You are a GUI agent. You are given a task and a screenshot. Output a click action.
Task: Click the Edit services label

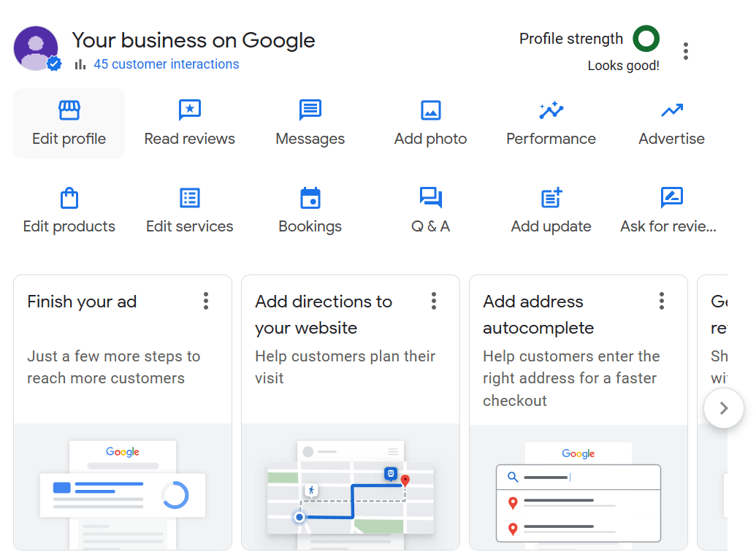(x=189, y=226)
